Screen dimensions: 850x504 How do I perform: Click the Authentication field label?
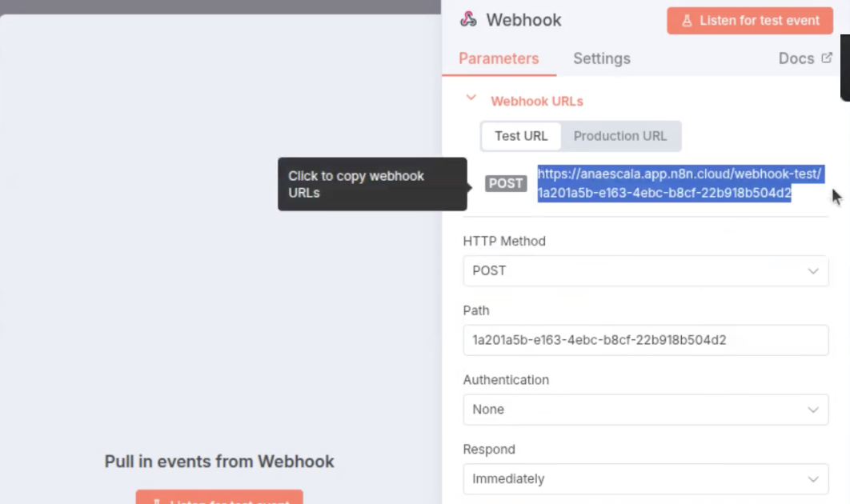[x=506, y=380]
